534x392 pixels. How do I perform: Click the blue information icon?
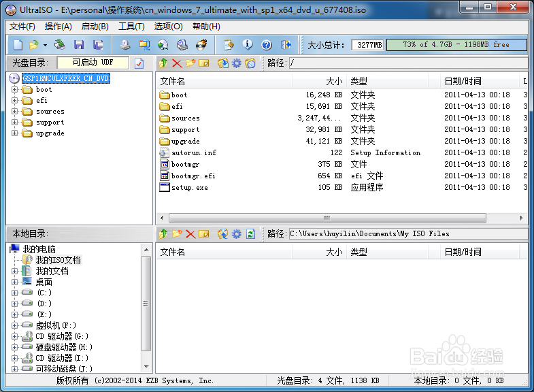point(248,45)
